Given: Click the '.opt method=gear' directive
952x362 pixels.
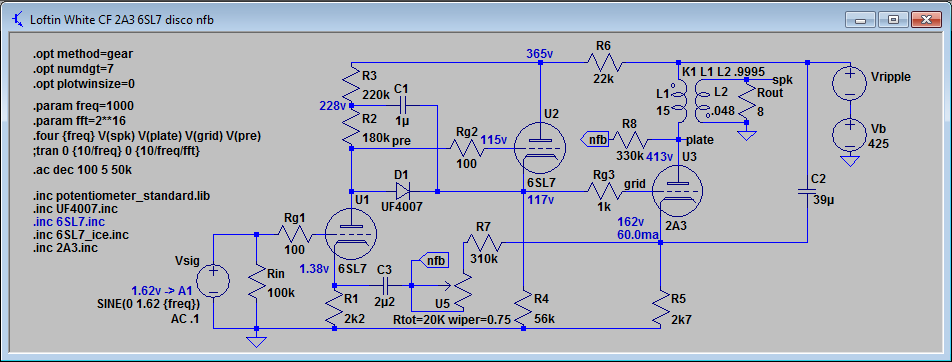Looking at the screenshot, I should [83, 54].
